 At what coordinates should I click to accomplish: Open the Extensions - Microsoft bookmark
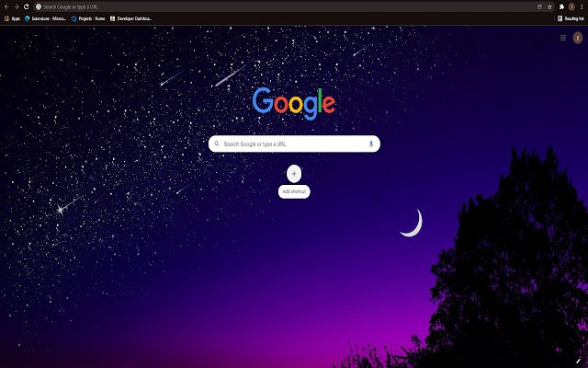tap(45, 18)
